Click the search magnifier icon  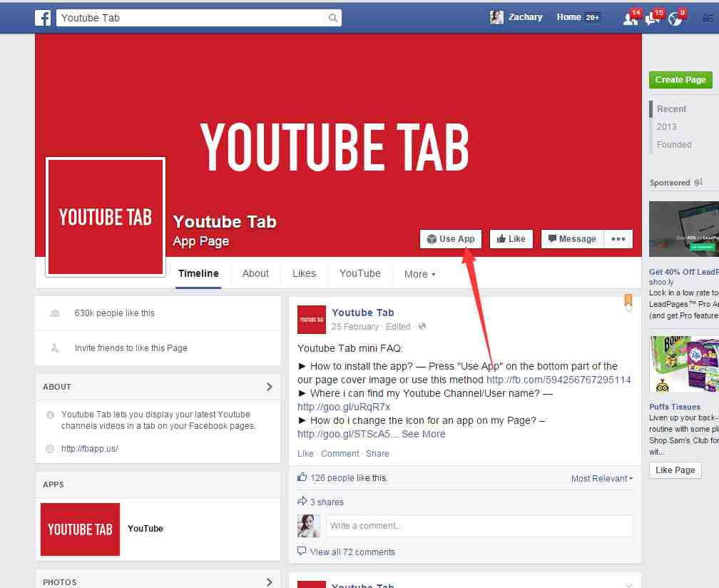point(333,18)
